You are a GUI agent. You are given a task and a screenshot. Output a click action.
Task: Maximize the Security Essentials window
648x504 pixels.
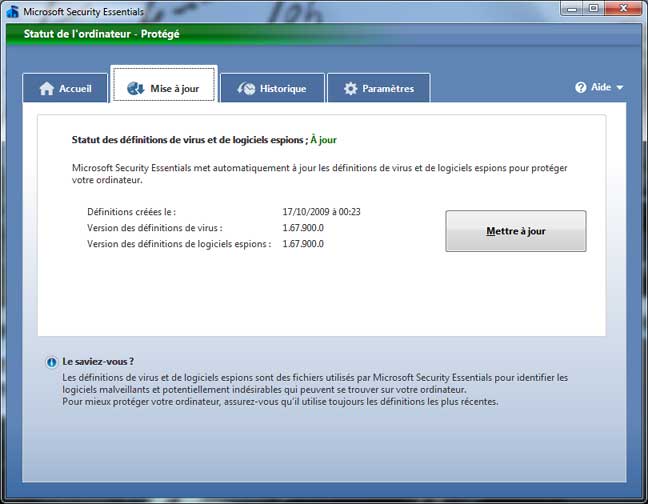[x=594, y=8]
